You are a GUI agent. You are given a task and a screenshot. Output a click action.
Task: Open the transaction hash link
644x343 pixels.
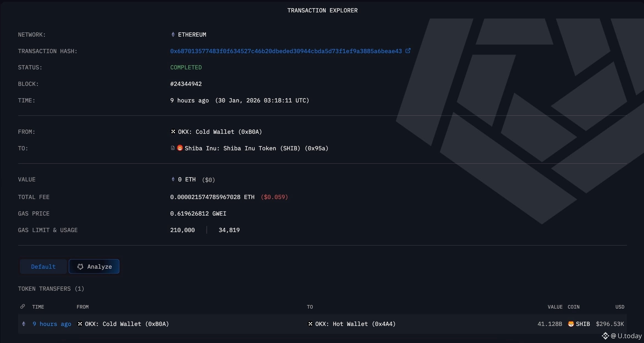(x=286, y=51)
